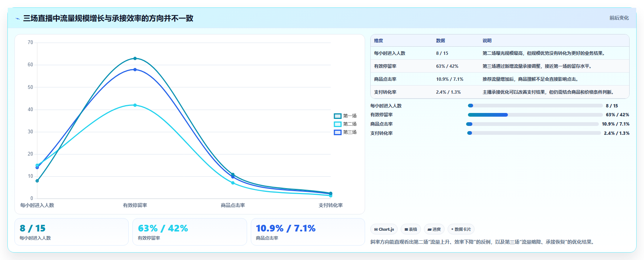
Task: Click the chart x-axis label 每小时进入人数
Action: pos(37,205)
